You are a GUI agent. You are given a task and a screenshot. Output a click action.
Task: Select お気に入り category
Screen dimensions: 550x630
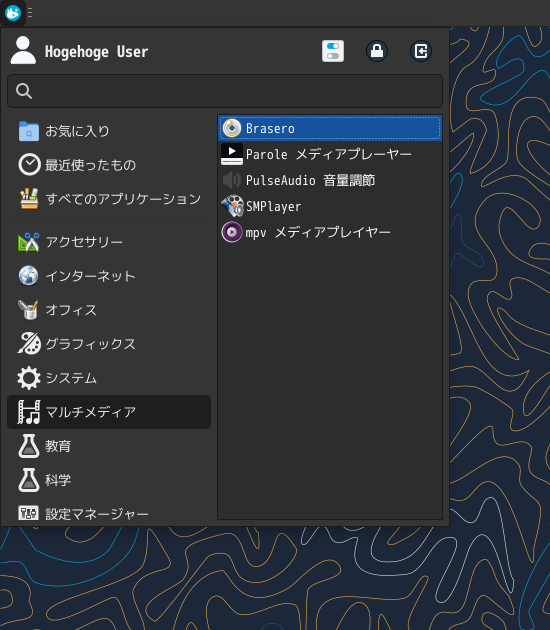pos(109,131)
